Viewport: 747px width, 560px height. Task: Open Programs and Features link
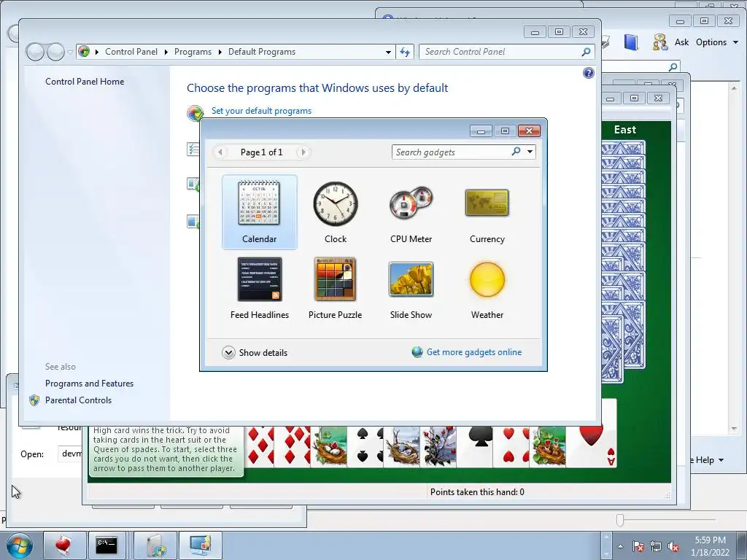89,384
